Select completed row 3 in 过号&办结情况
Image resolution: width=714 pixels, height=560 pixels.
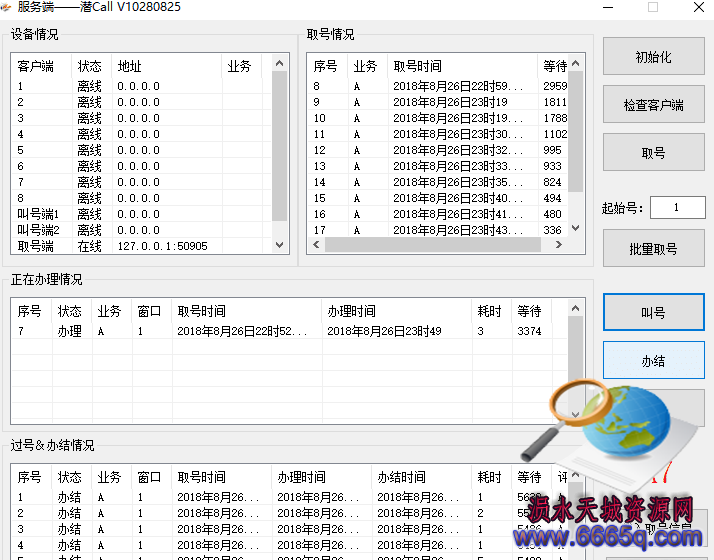(x=289, y=529)
